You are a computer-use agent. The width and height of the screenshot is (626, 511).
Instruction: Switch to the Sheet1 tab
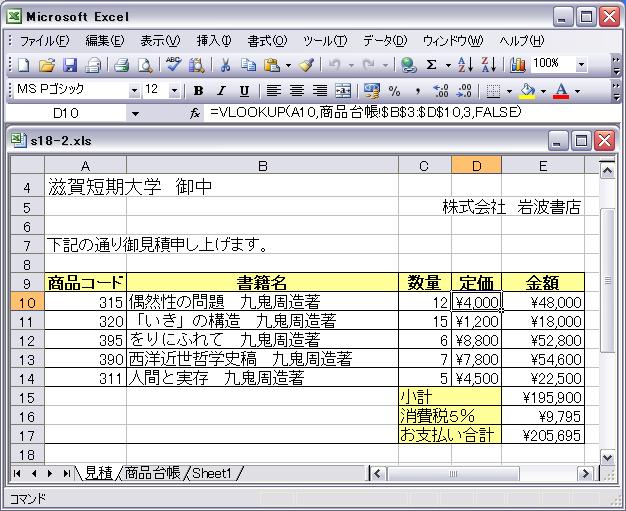click(212, 473)
